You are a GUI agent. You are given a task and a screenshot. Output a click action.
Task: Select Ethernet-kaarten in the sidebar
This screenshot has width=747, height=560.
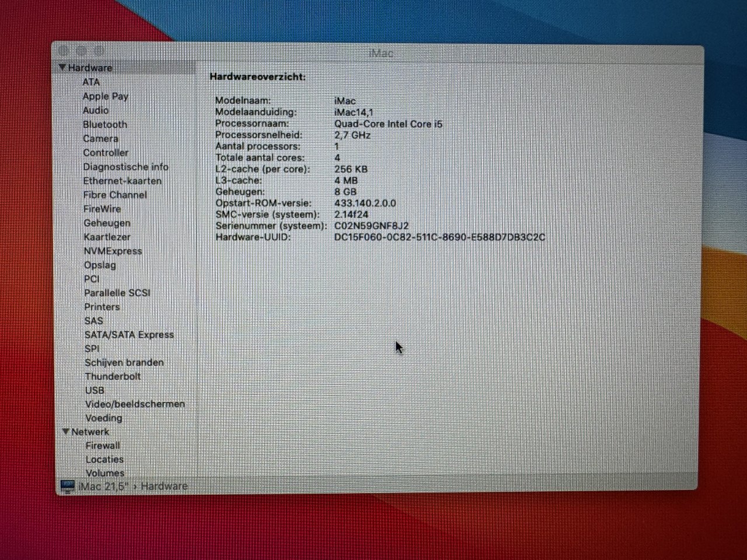tap(122, 181)
